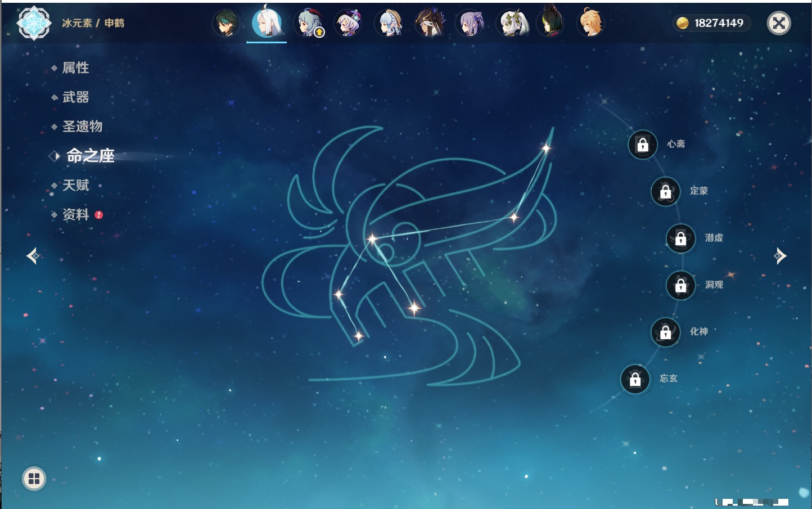
Task: Click the Mora amount 18274149
Action: point(719,23)
